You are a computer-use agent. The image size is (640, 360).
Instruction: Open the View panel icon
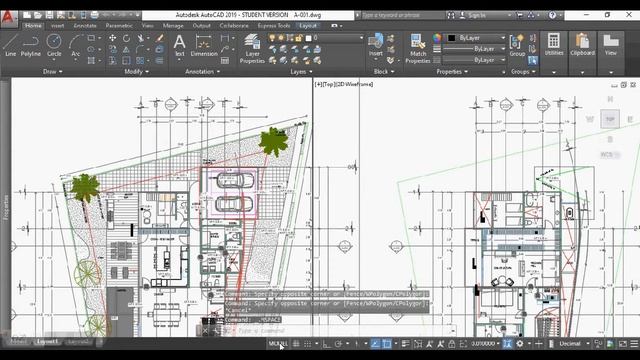pyautogui.click(x=611, y=44)
